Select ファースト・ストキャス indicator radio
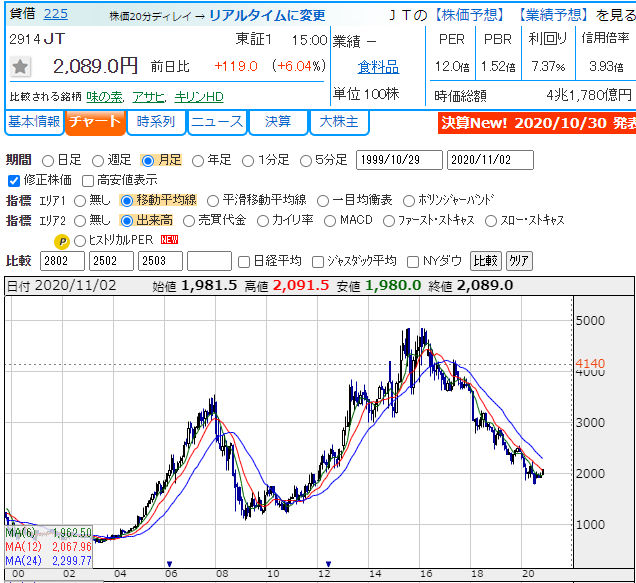 pyautogui.click(x=389, y=221)
